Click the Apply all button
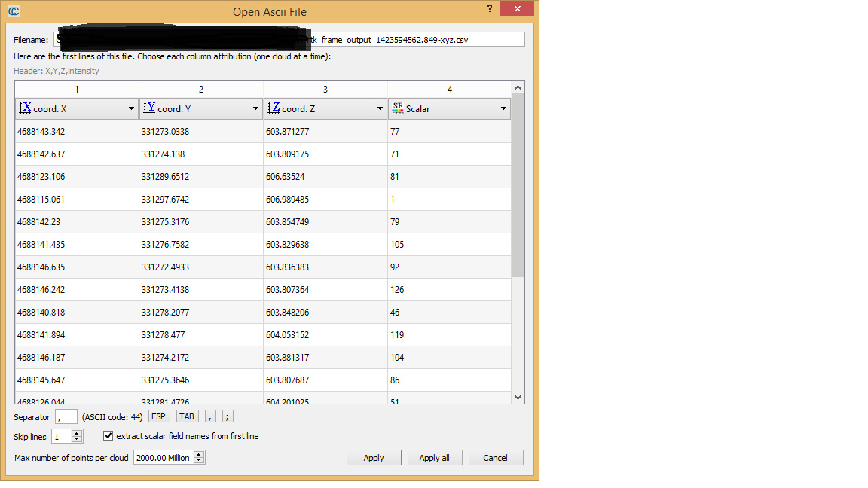The image size is (868, 488). tap(435, 457)
